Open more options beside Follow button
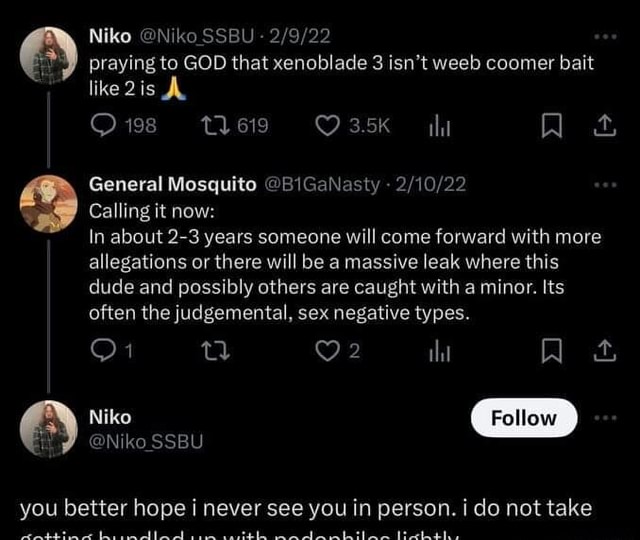 (x=605, y=418)
